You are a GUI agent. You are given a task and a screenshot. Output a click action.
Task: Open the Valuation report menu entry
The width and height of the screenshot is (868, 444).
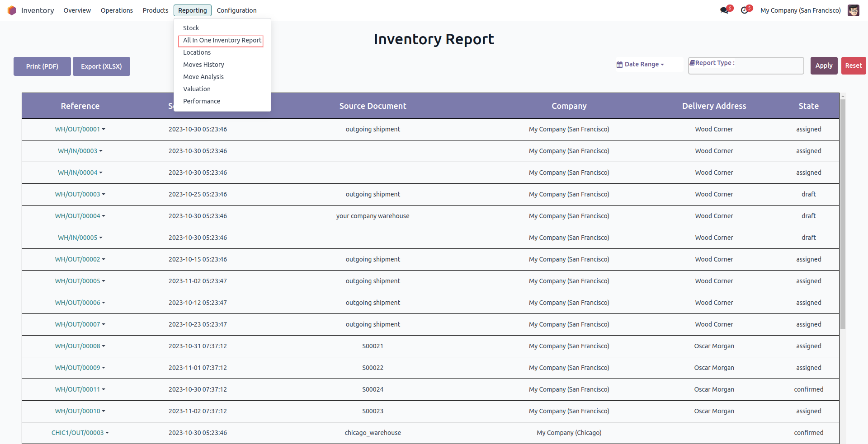pyautogui.click(x=197, y=89)
